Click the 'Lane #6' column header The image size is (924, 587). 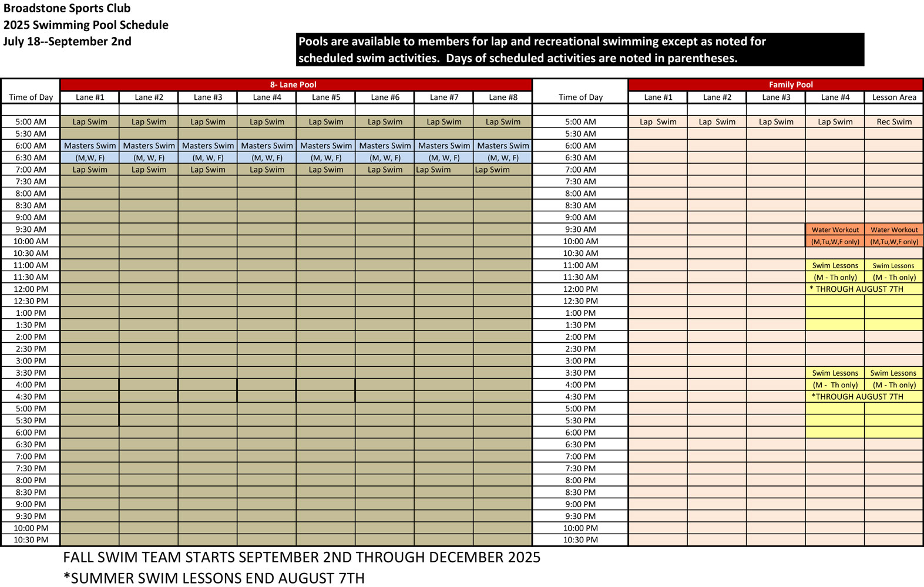click(x=385, y=97)
